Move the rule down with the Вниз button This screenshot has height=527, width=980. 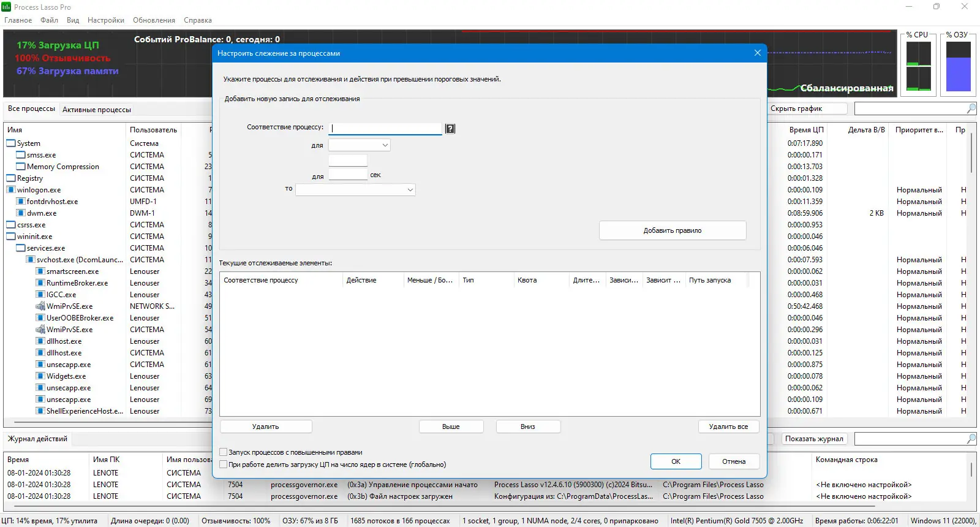click(x=528, y=427)
